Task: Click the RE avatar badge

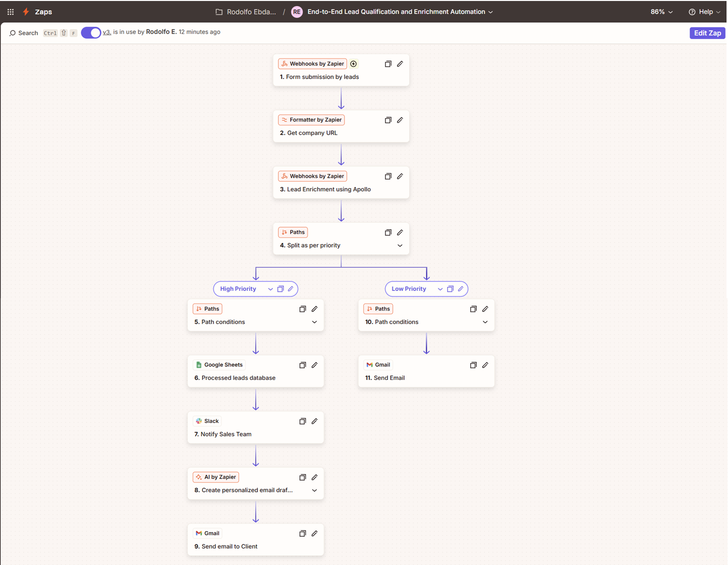Action: (296, 12)
